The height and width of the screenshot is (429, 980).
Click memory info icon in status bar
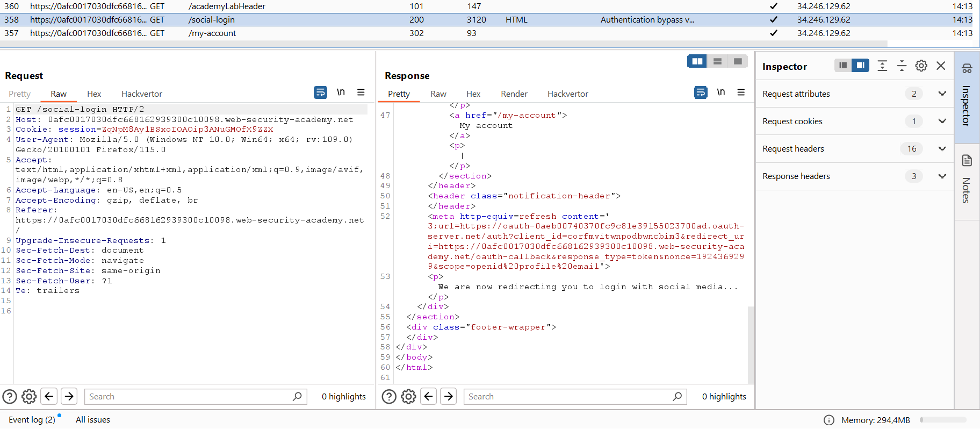(829, 420)
